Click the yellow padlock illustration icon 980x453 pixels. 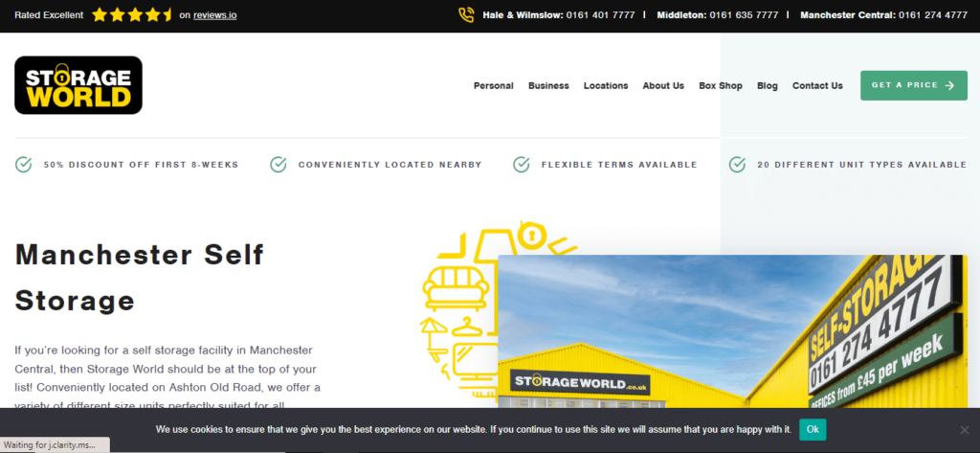(x=532, y=236)
